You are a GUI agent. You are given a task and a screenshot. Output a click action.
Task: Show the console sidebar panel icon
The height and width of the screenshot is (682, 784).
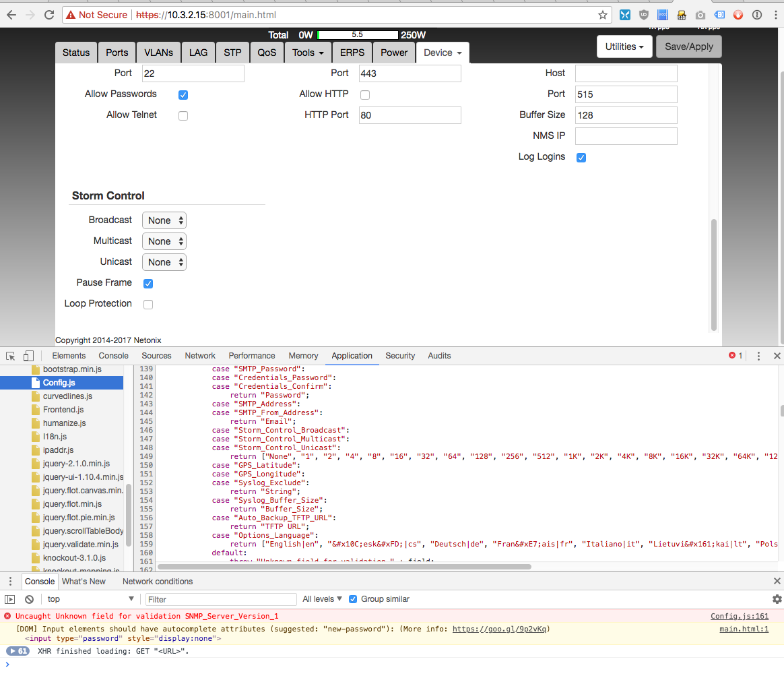(10, 599)
